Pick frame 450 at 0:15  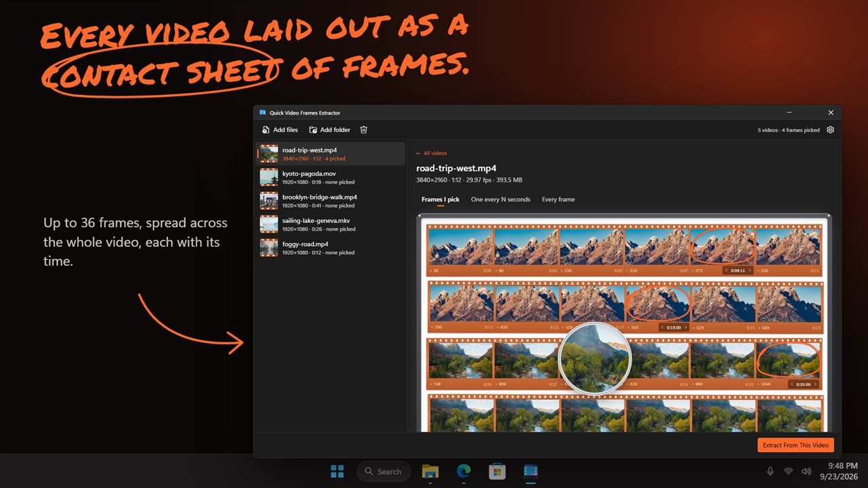[x=526, y=303]
